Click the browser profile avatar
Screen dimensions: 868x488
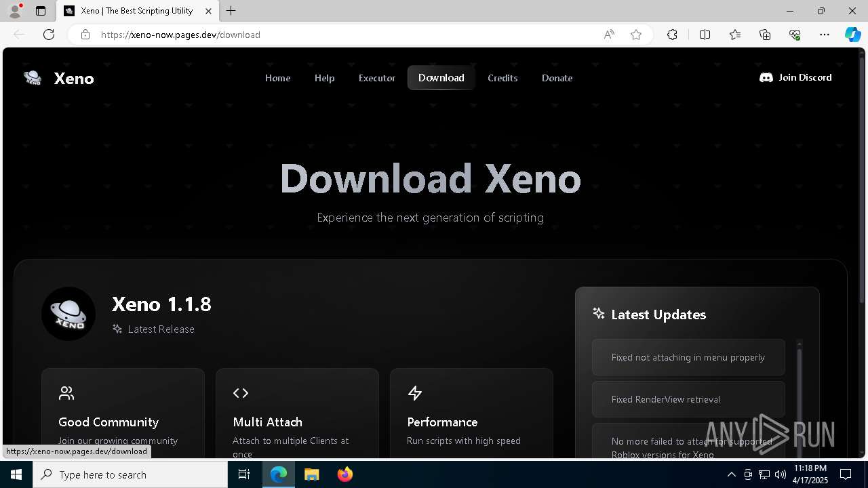pyautogui.click(x=14, y=11)
